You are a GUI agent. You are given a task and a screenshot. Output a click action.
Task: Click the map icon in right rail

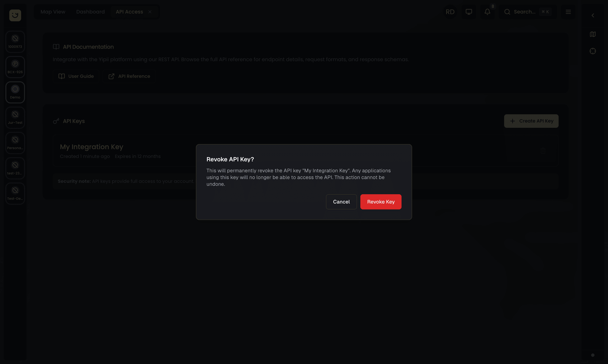point(593,34)
